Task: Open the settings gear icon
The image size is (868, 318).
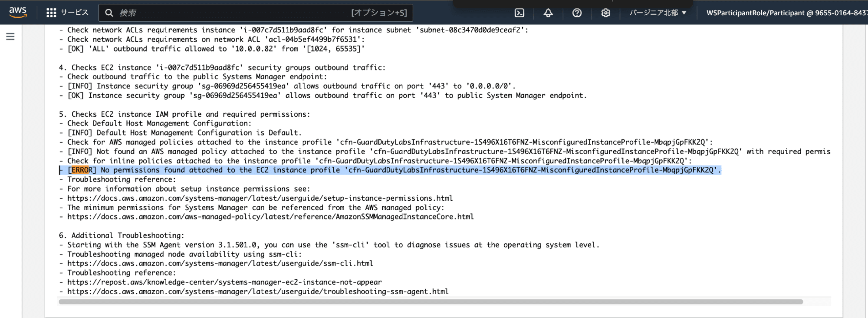Action: 605,13
